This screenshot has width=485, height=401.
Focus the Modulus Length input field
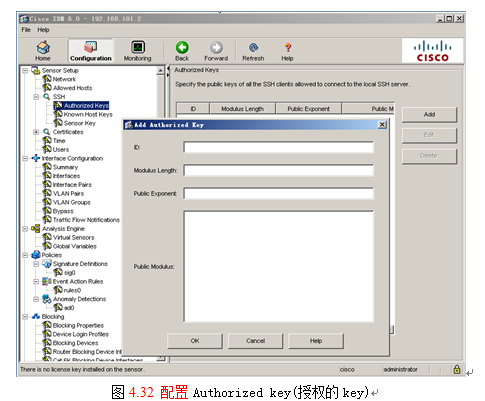click(278, 171)
